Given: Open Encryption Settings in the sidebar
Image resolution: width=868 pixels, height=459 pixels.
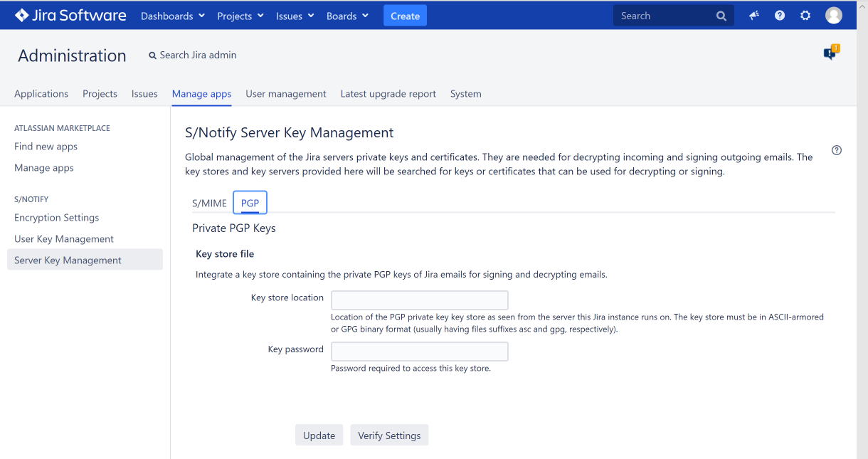Looking at the screenshot, I should click(x=57, y=218).
